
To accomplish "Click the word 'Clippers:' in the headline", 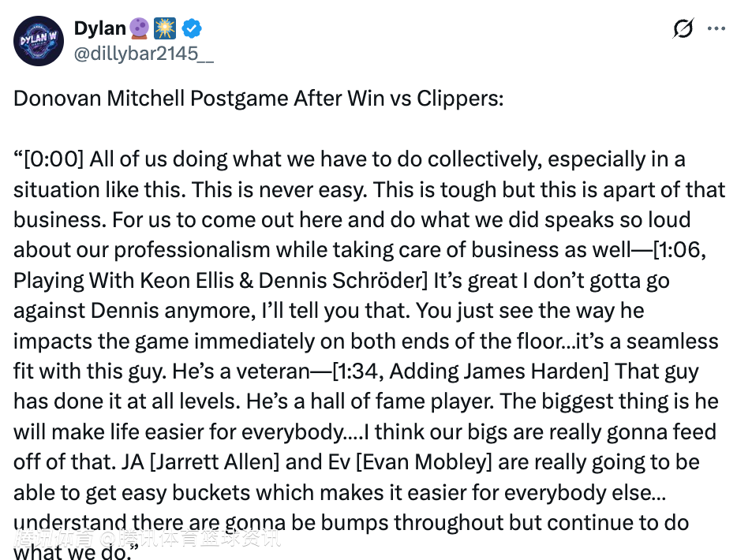I will 462,99.
